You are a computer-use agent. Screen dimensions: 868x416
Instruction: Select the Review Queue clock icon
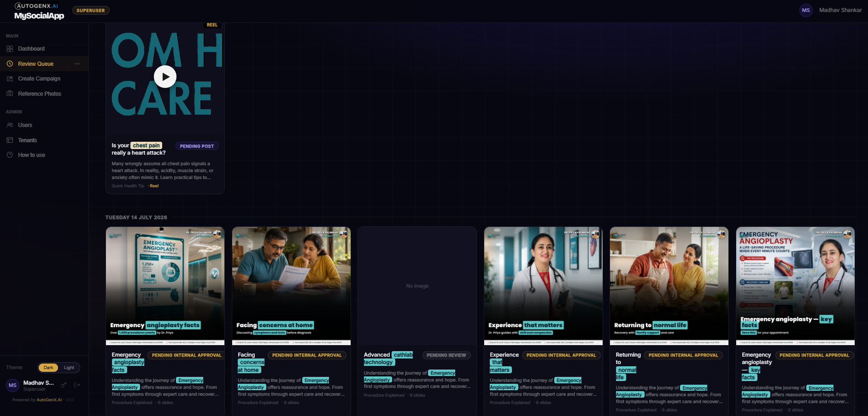tap(10, 64)
